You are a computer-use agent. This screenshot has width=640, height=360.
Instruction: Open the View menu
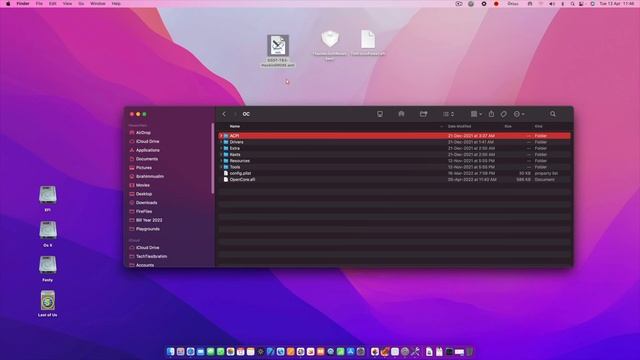[67, 4]
